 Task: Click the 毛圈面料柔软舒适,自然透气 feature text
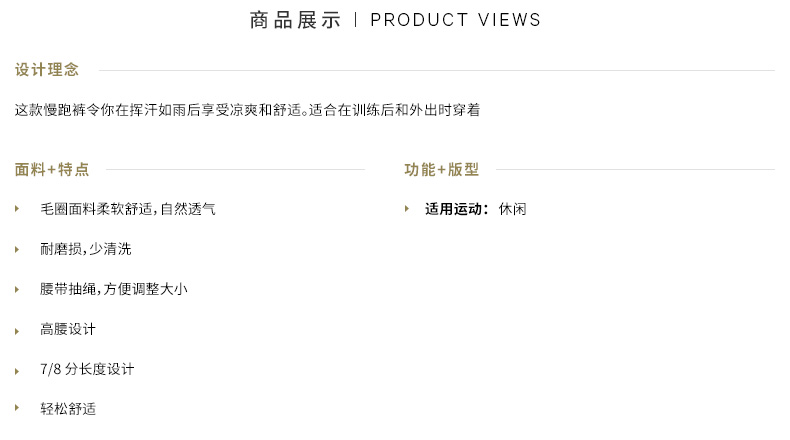click(x=128, y=209)
